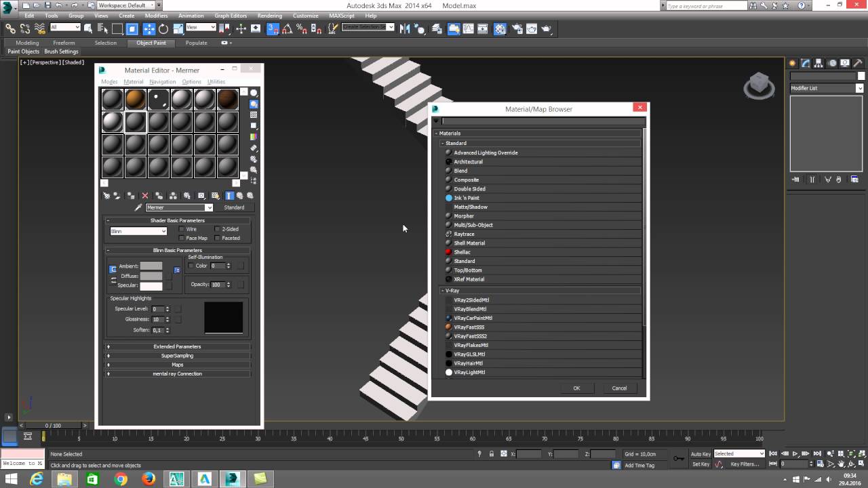Click Key Filters button
The image size is (868, 488).
pyautogui.click(x=745, y=464)
